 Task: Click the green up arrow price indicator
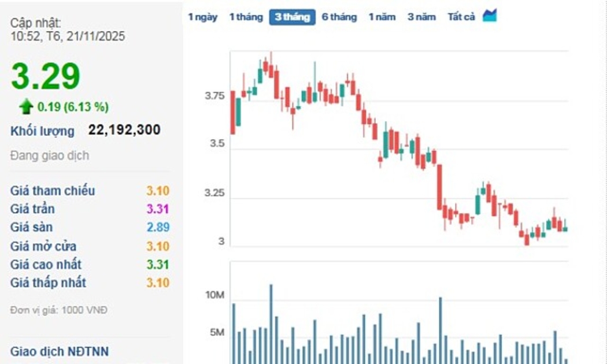(x=25, y=106)
